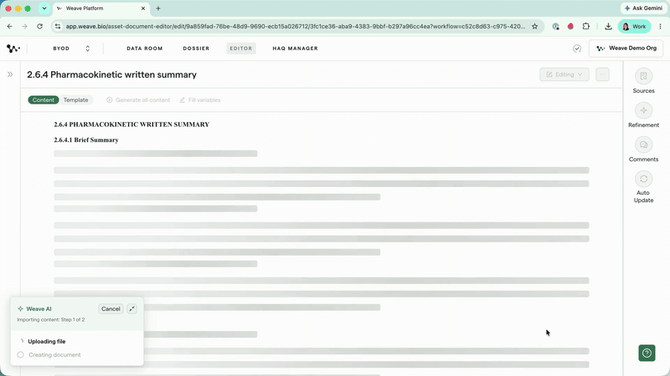Screen dimensions: 670x376
Task: Go to the Dossier tab
Action: [196, 48]
